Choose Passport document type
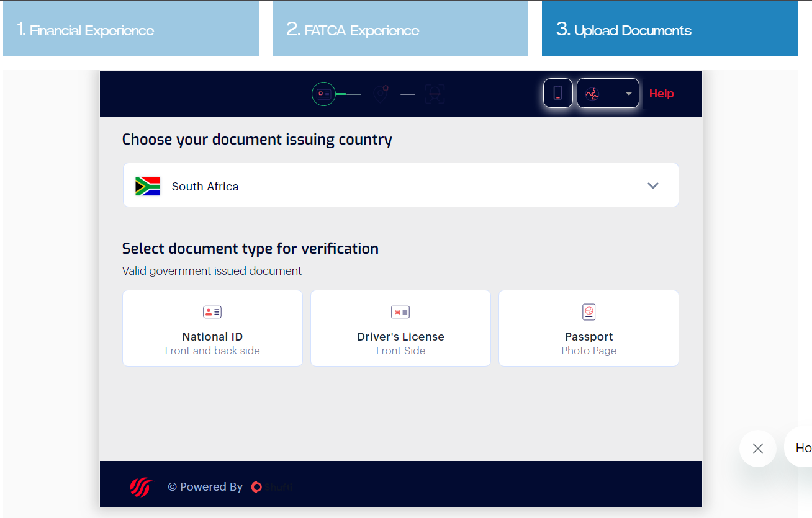812x518 pixels. [589, 328]
